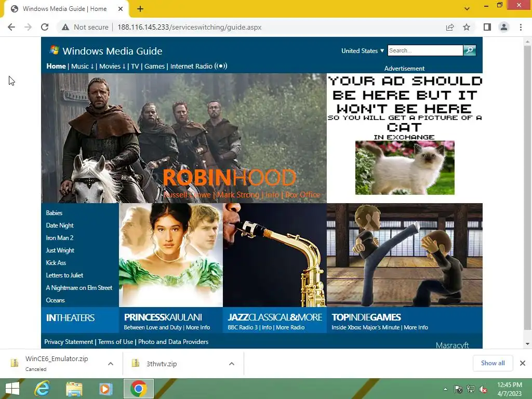Bookmark this page with the star icon
Image resolution: width=532 pixels, height=399 pixels.
(467, 27)
